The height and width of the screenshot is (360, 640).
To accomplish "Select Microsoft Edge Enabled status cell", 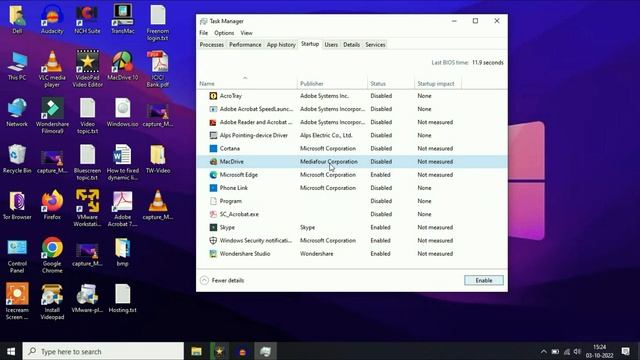I will point(380,175).
